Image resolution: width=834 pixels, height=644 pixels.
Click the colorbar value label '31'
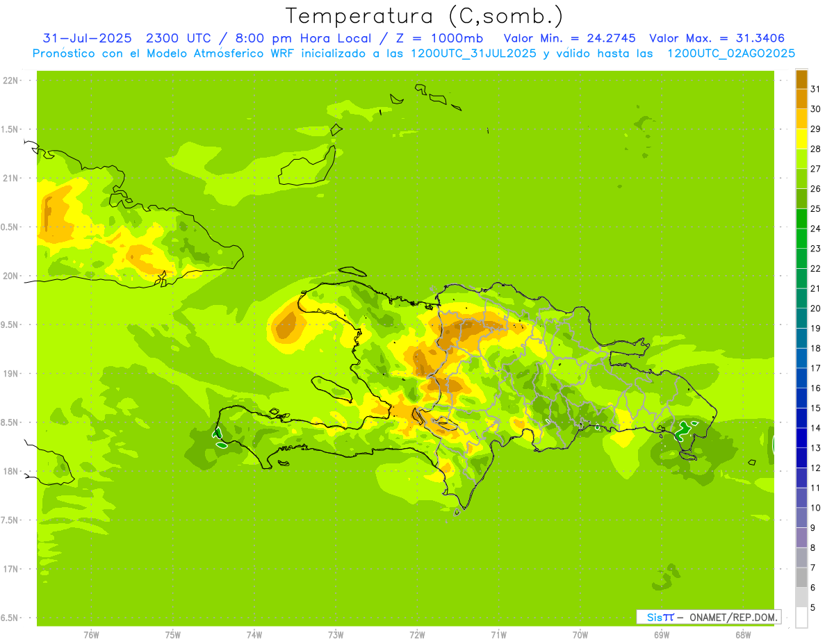(x=816, y=89)
